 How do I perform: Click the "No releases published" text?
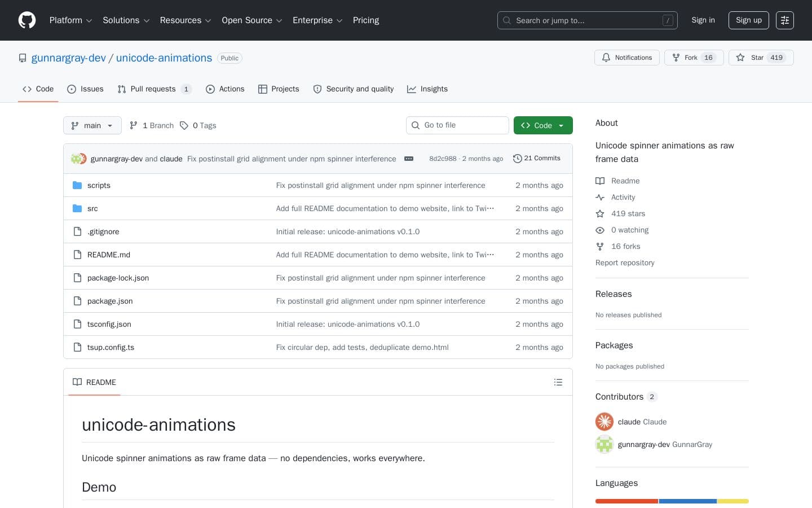point(629,315)
